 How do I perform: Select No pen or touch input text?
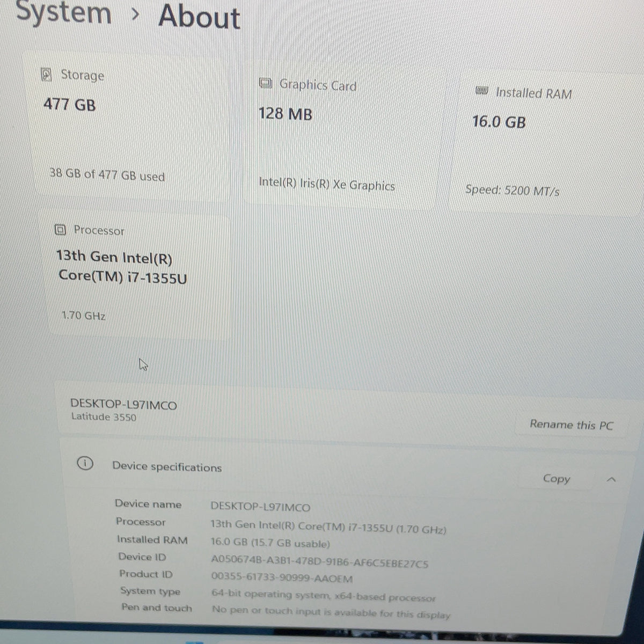pos(331,612)
